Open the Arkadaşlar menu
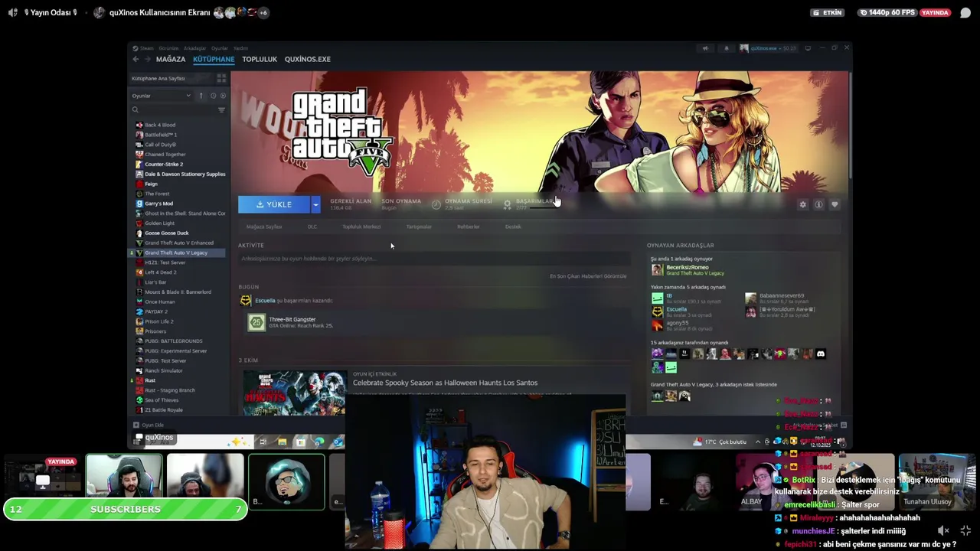 (194, 48)
